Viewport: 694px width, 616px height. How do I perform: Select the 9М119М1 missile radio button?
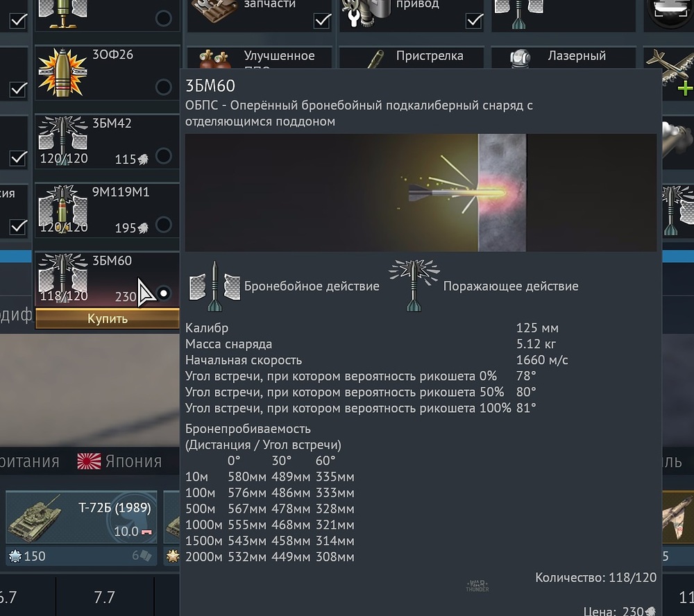(x=163, y=224)
